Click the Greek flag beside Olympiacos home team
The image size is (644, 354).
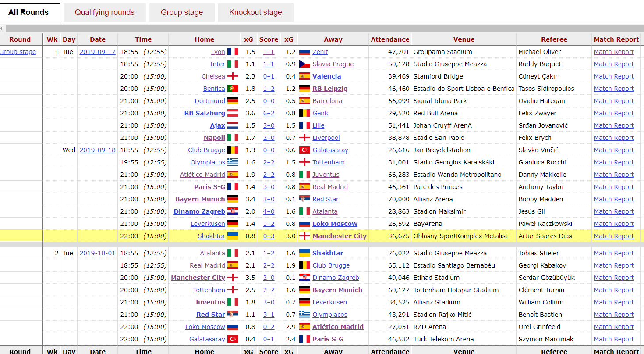(x=233, y=162)
